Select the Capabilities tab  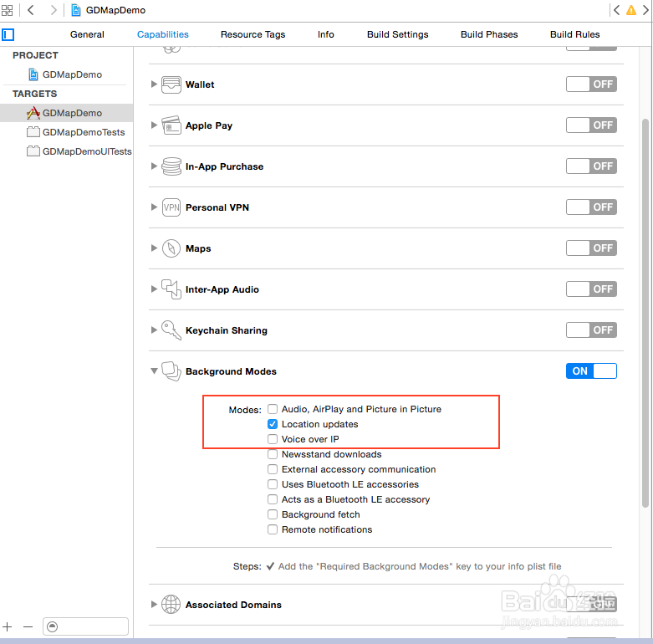click(163, 34)
